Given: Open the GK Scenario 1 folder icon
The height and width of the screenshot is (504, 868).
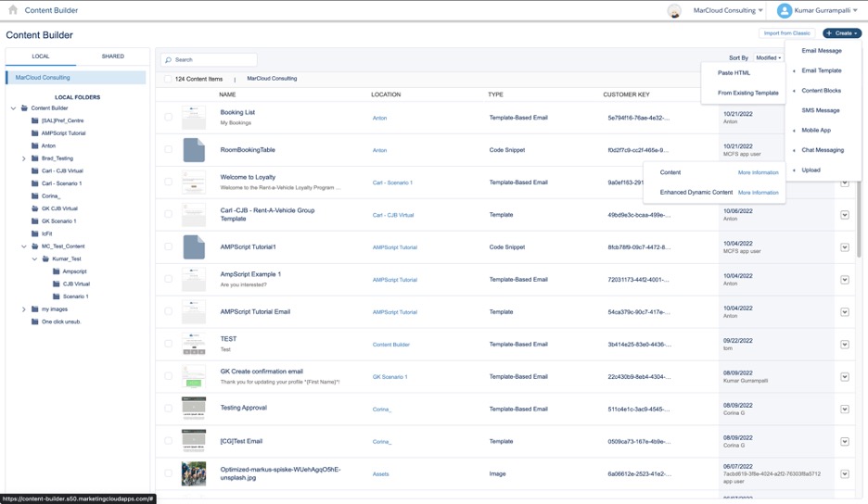Looking at the screenshot, I should coord(35,221).
